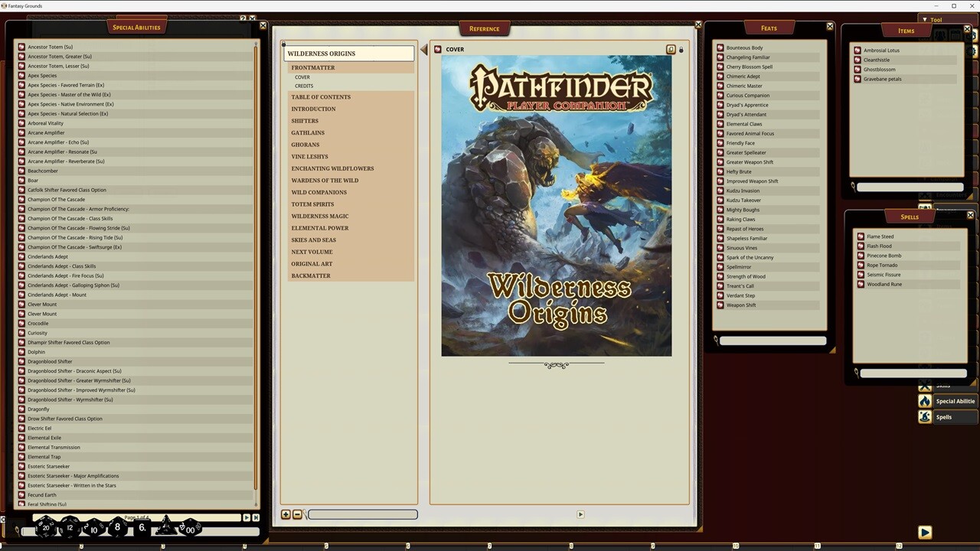
Task: Click the Skills crossed-tools sidebar icon
Action: click(925, 386)
